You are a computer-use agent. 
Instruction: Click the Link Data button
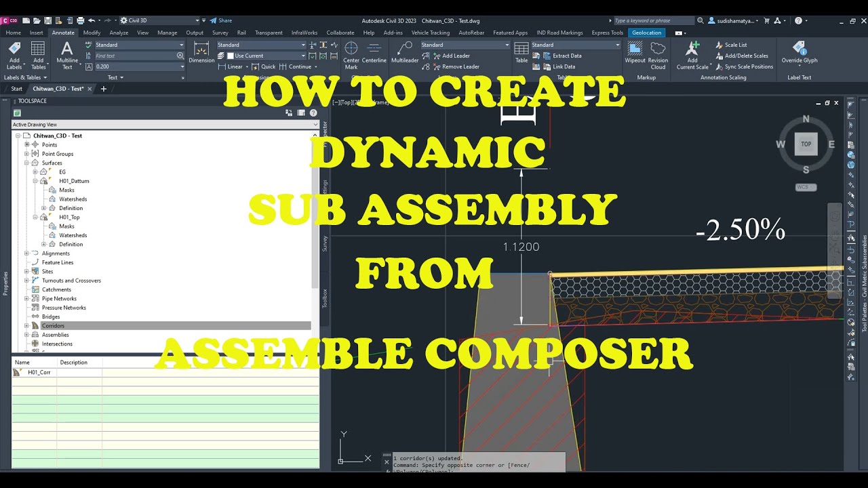[x=559, y=66]
